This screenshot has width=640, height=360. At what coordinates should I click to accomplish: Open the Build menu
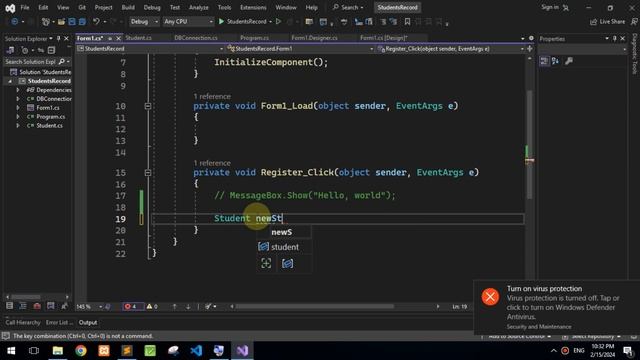click(128, 7)
